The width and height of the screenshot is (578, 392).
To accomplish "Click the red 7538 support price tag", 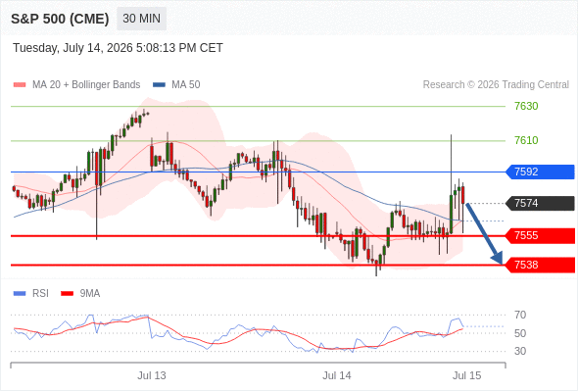I will point(540,265).
